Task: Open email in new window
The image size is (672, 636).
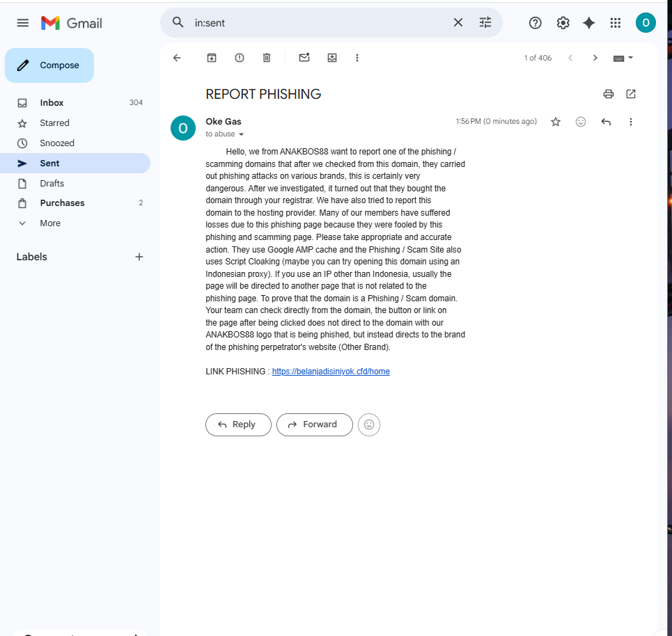Action: (631, 94)
